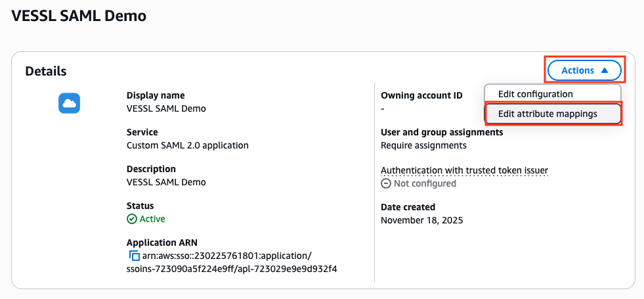
Task: Click the Display name value text
Action: [x=166, y=108]
